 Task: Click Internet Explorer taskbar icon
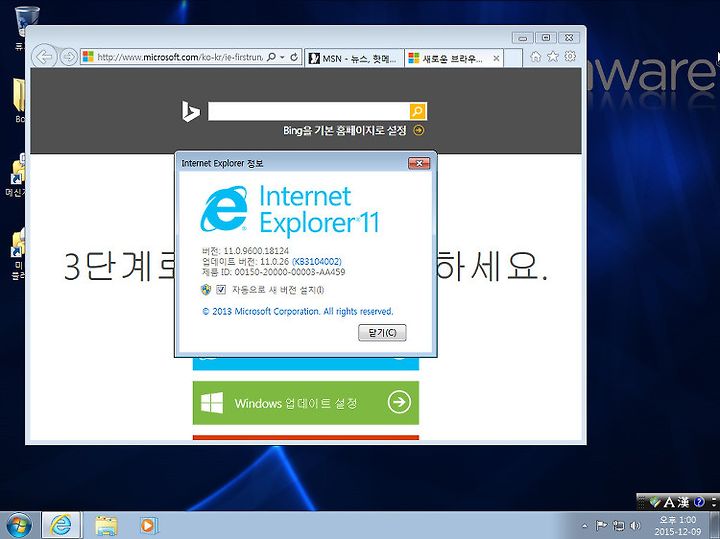[x=61, y=525]
